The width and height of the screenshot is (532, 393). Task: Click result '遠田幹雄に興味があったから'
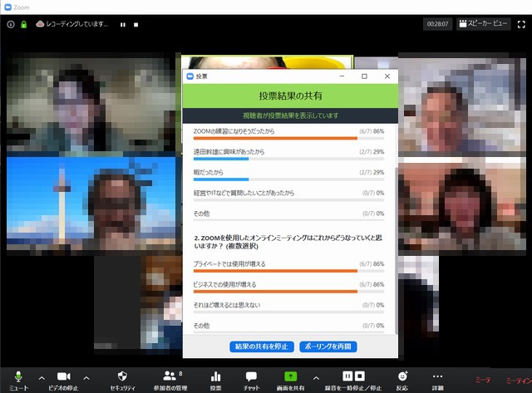pyautogui.click(x=288, y=155)
